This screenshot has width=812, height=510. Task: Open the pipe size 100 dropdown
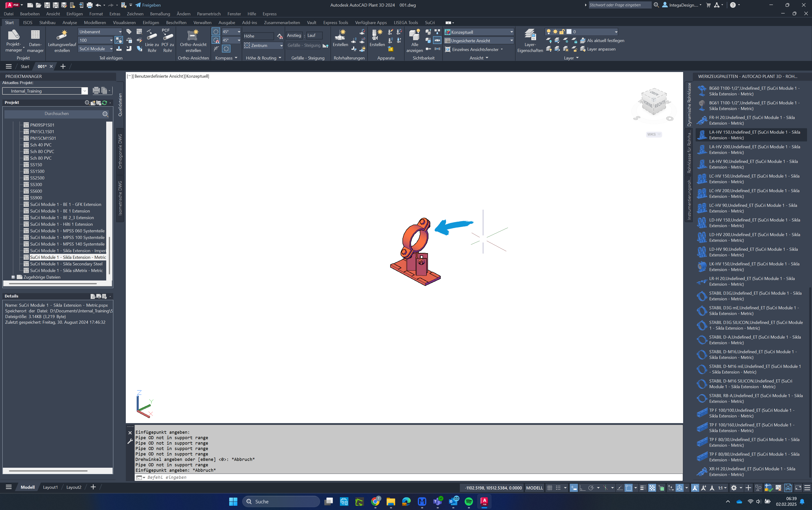click(96, 40)
